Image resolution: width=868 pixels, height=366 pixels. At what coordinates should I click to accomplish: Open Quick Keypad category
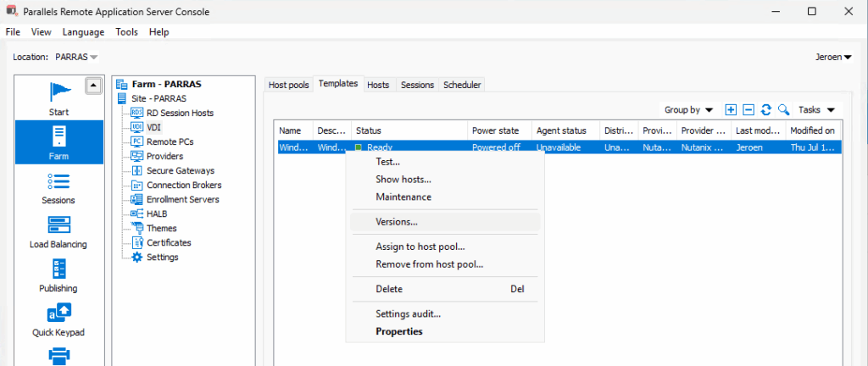click(58, 320)
